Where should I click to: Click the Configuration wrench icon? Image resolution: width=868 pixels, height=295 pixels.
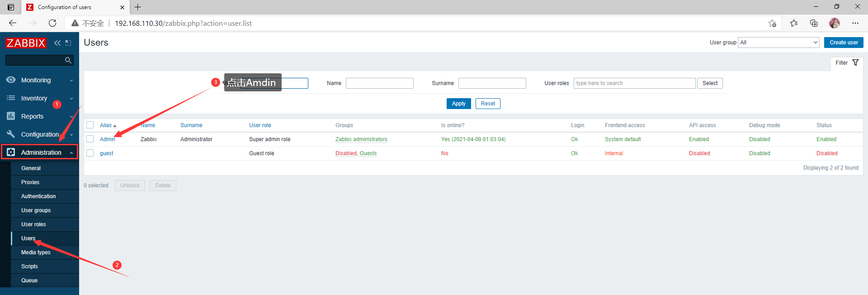coord(11,134)
